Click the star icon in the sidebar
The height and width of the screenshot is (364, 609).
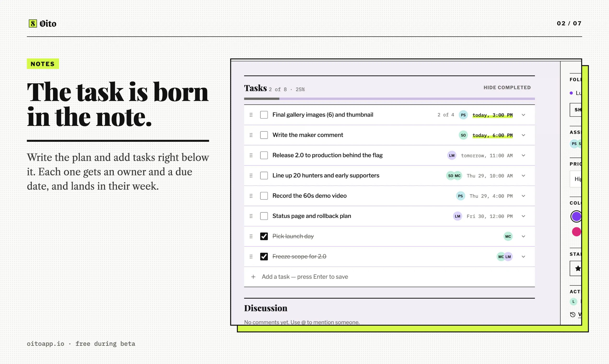pyautogui.click(x=578, y=268)
